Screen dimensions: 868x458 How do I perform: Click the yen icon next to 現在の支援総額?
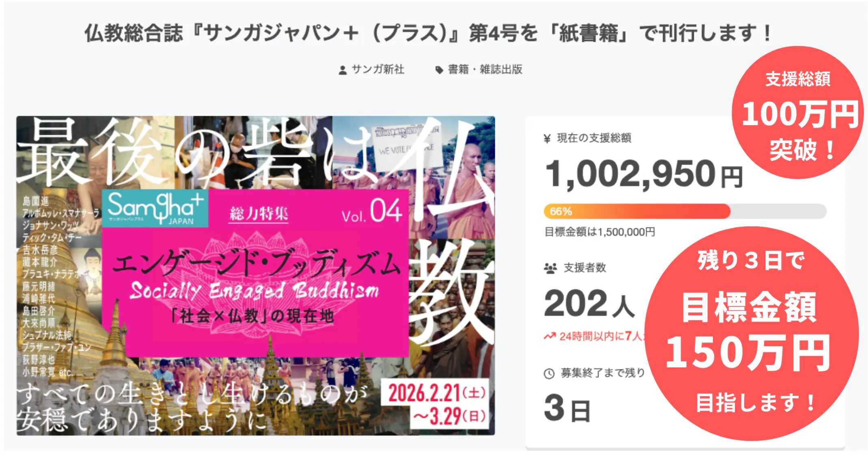click(x=547, y=139)
